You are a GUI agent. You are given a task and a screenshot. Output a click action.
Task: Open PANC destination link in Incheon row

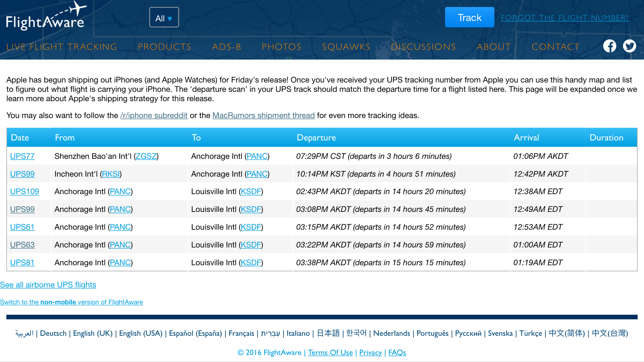pos(257,174)
